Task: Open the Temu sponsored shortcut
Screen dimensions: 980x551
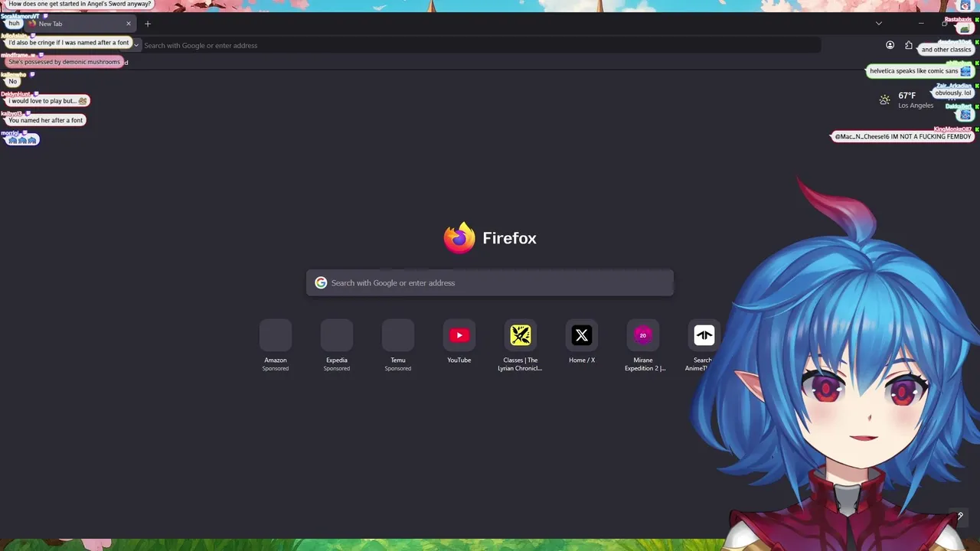Action: pos(398,335)
